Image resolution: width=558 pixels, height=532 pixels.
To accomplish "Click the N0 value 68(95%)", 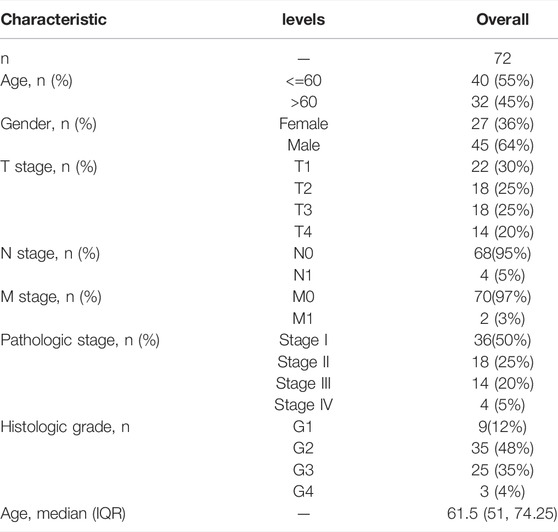I will (x=502, y=254).
